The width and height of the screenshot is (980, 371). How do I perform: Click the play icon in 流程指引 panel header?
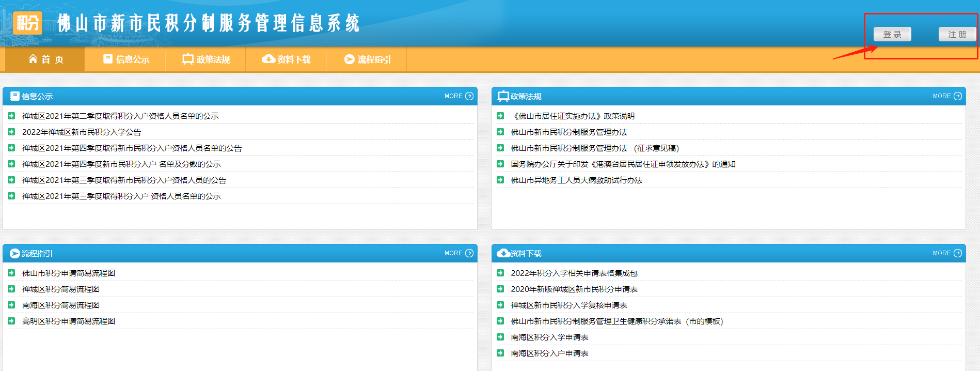[14, 253]
